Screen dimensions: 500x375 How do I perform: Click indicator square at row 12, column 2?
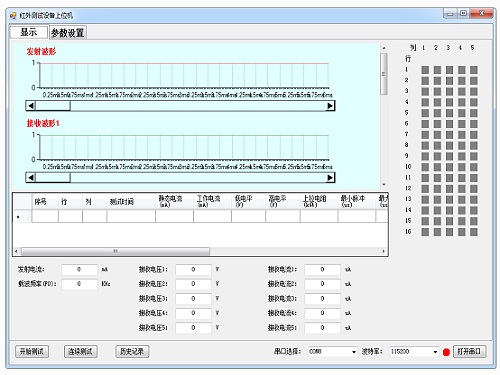tap(437, 189)
